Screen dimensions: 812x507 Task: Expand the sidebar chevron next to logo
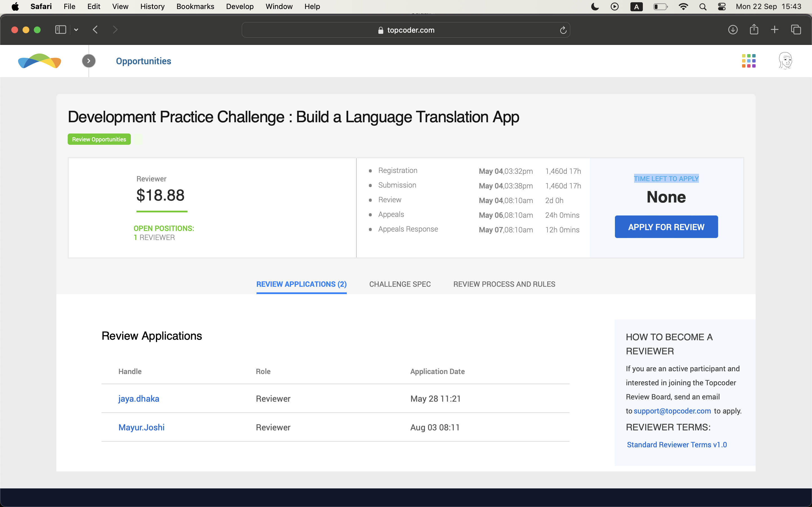[x=89, y=61]
